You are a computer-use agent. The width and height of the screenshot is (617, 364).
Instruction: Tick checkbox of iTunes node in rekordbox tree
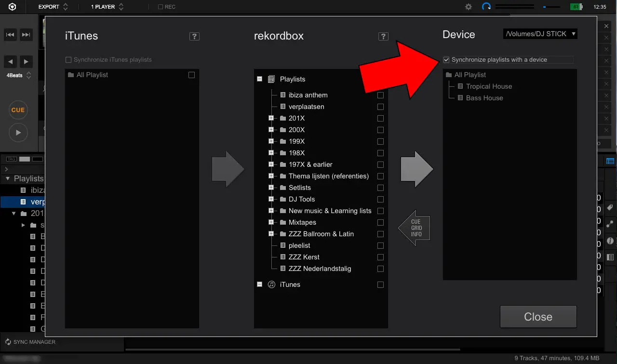[x=381, y=284]
